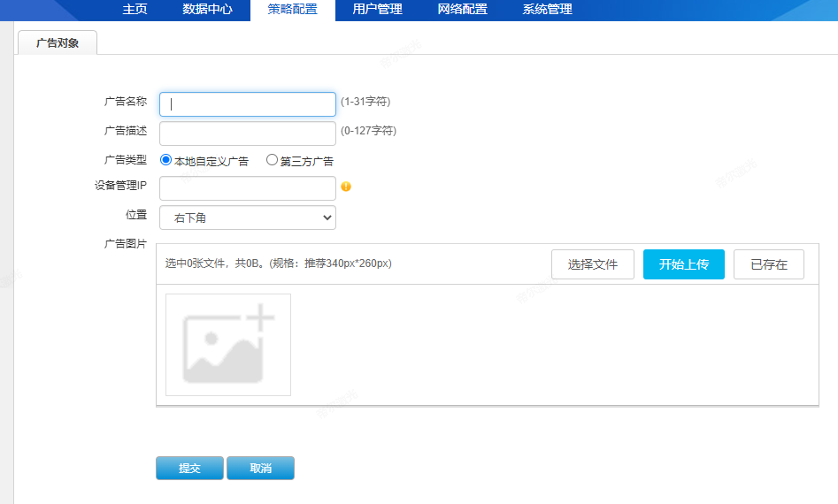
Task: Click the (1-31字符) hint text
Action: point(365,102)
